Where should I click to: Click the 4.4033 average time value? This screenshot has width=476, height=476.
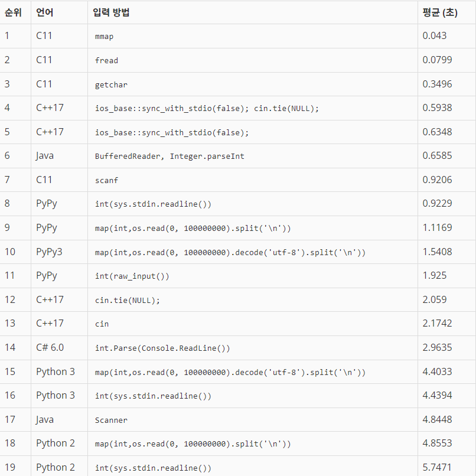437,371
